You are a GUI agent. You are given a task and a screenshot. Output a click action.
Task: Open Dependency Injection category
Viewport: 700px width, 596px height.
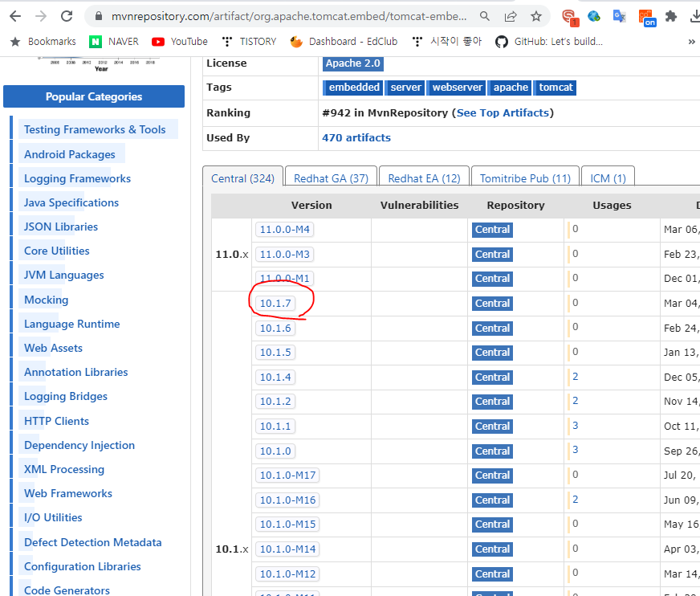tap(79, 446)
